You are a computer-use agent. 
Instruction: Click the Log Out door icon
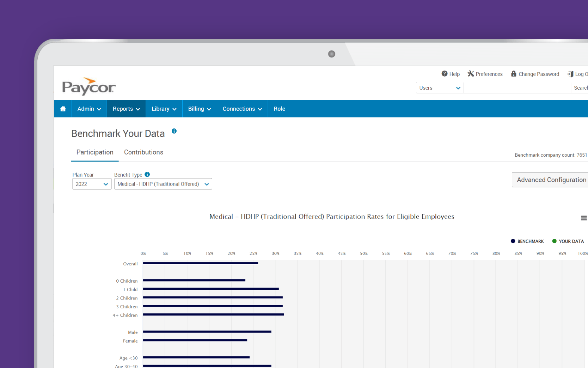click(570, 74)
